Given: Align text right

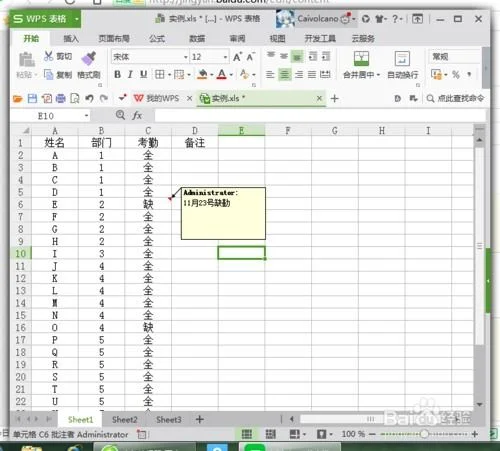Looking at the screenshot, I should coord(299,74).
